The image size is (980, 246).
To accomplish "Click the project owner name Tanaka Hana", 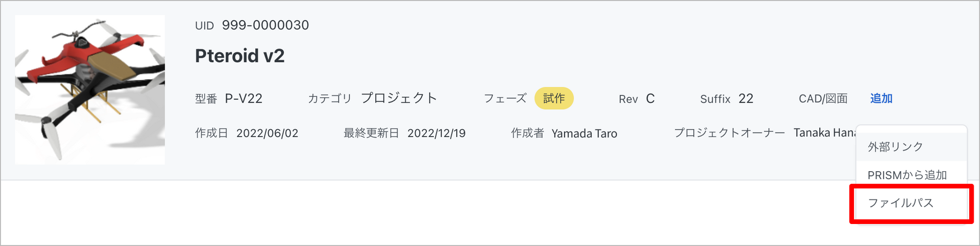I will point(825,133).
